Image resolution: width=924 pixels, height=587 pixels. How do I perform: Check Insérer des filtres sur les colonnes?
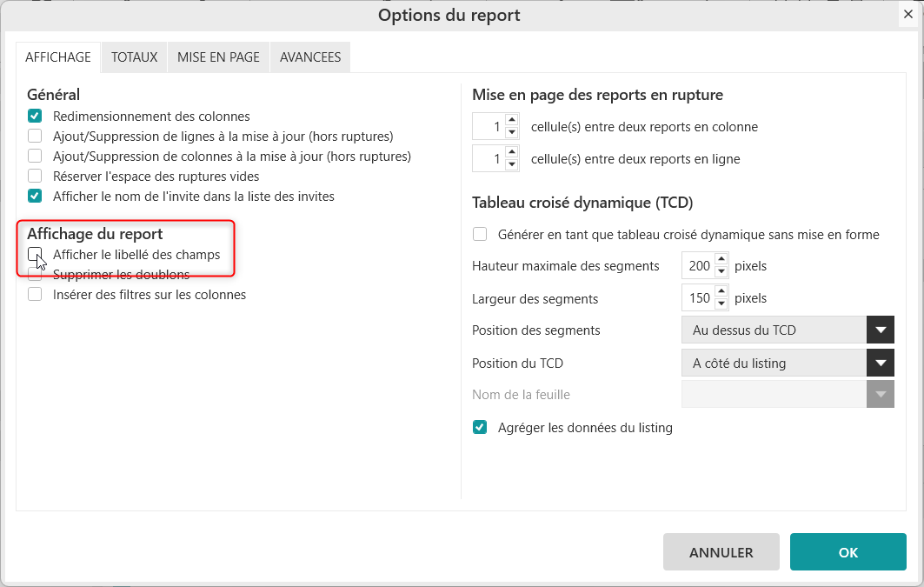35,295
